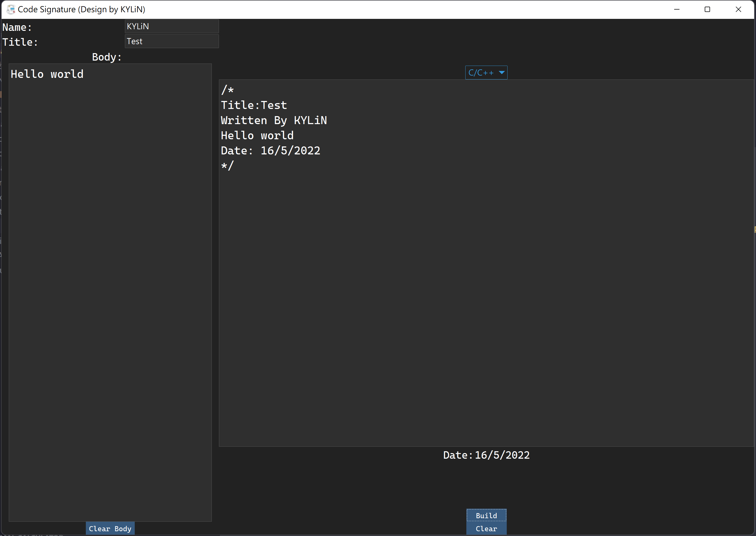Click inside the Body text area
The image size is (756, 536).
point(110,292)
